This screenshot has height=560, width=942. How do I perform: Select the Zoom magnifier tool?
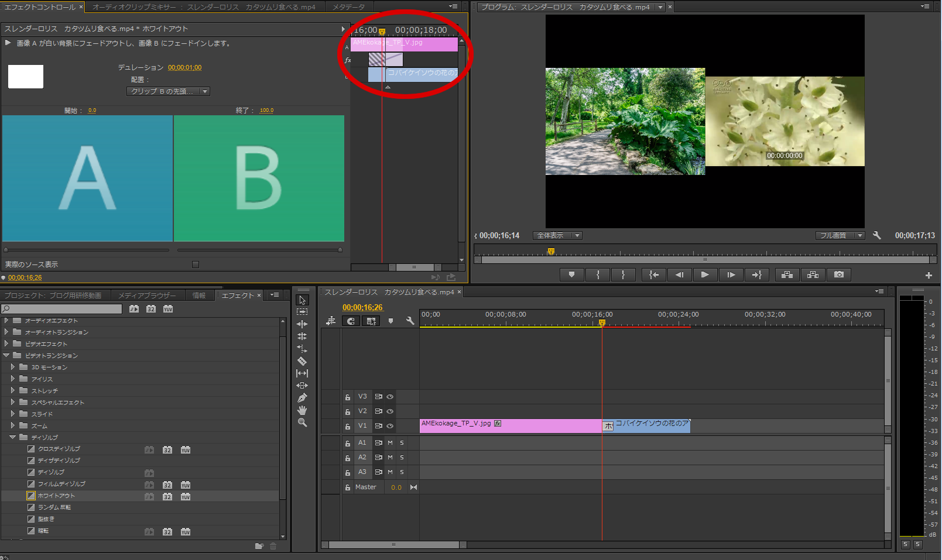coord(302,422)
